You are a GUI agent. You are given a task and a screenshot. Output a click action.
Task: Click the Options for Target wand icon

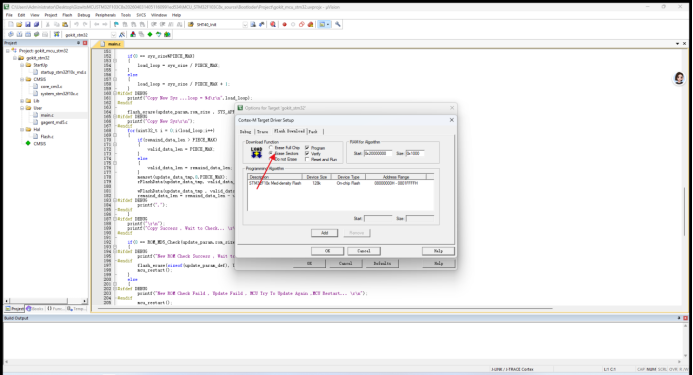pyautogui.click(x=122, y=34)
